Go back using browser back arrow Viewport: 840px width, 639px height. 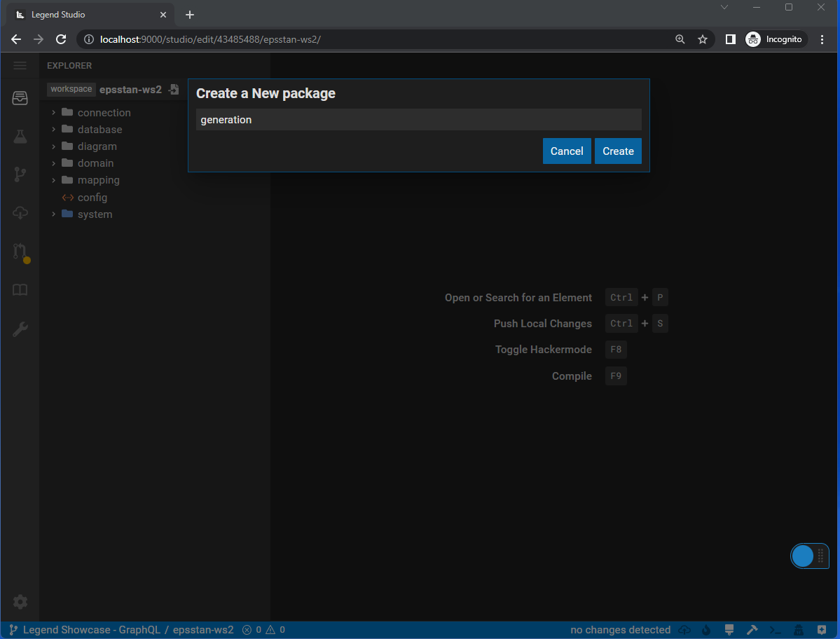point(16,39)
